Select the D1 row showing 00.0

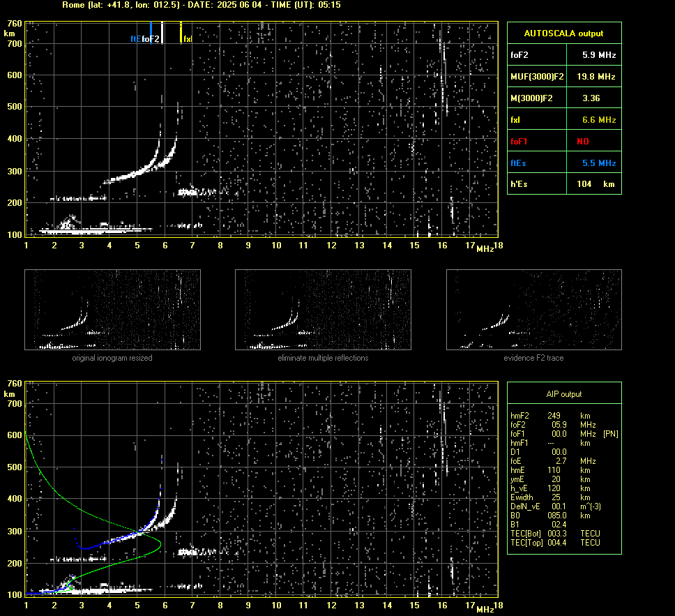(538, 452)
